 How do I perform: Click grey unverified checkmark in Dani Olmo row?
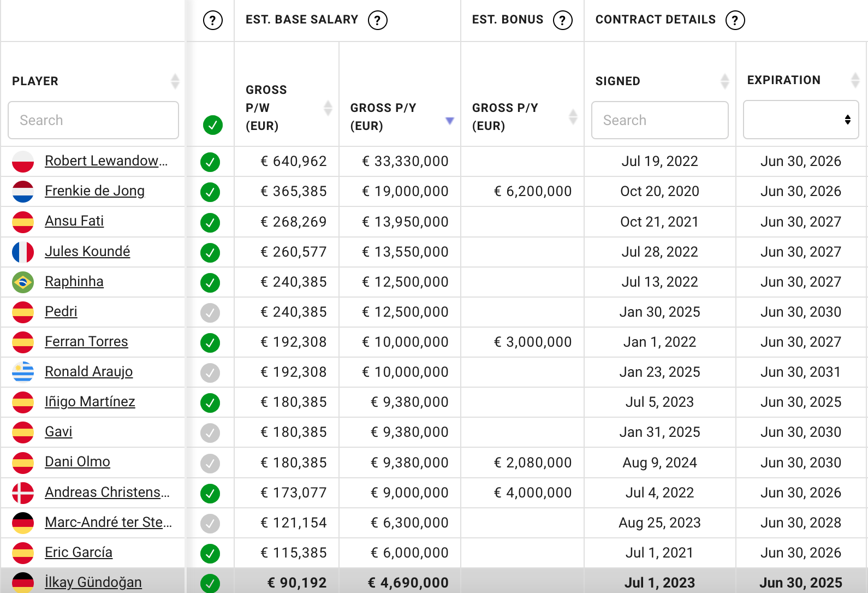point(210,464)
